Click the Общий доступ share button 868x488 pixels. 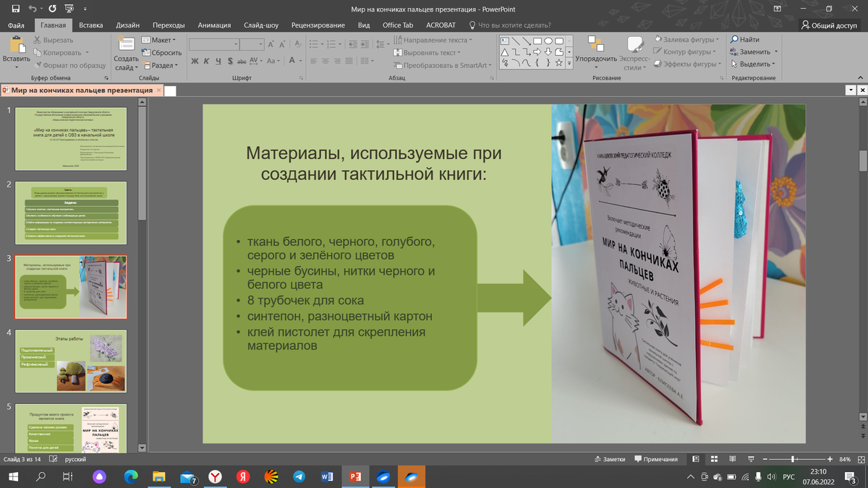(x=829, y=25)
